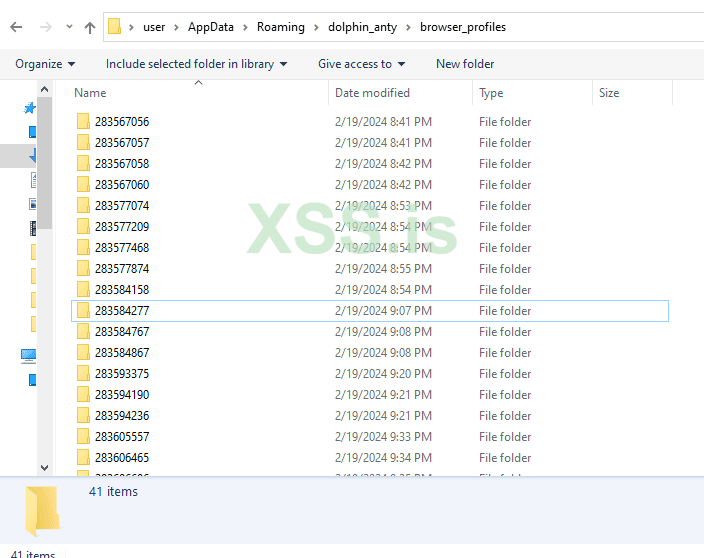Expand chevron between AppData and Roaming
Image resolution: width=704 pixels, height=558 pixels.
click(245, 27)
